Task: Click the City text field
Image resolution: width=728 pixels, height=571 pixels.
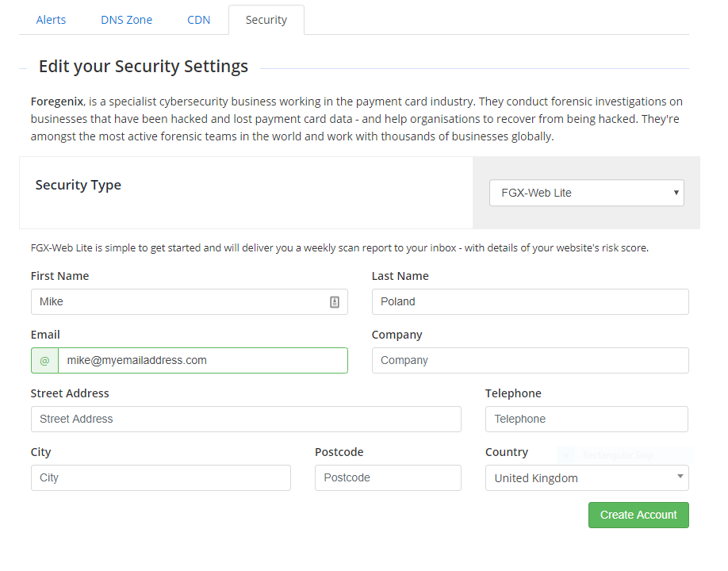Action: click(160, 477)
